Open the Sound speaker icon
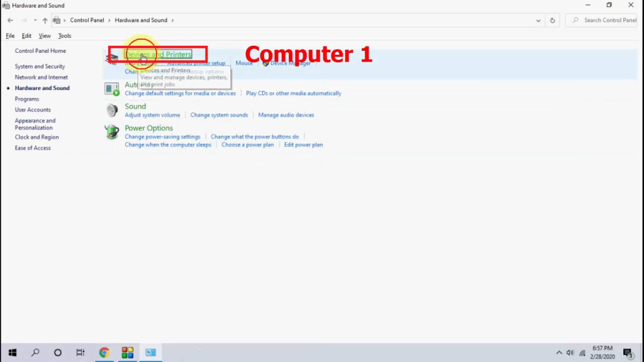This screenshot has width=644, height=362. 112,110
